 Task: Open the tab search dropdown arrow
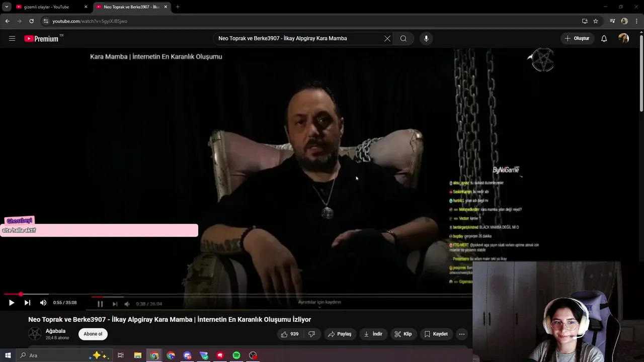click(7, 7)
